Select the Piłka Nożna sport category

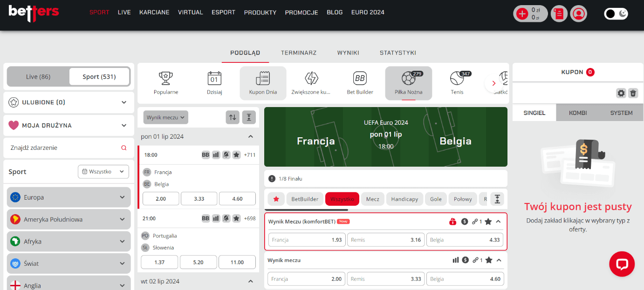click(409, 83)
